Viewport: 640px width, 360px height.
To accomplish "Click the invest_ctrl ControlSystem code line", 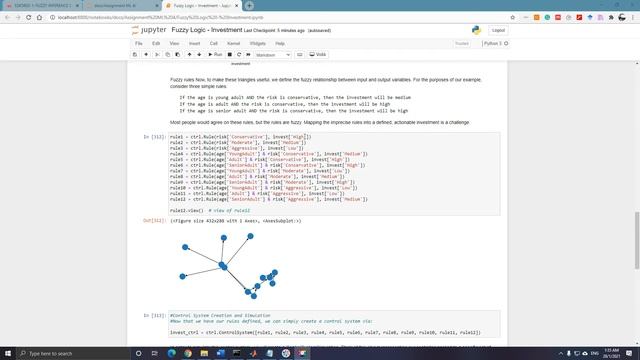I will pos(325,333).
